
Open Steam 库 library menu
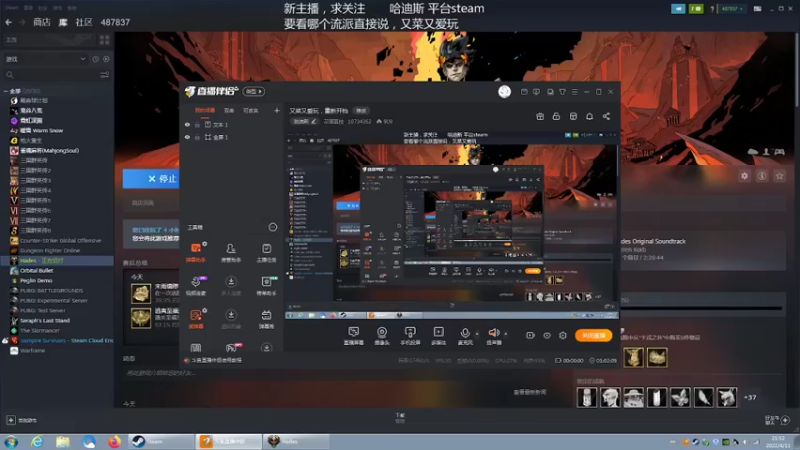pos(63,22)
